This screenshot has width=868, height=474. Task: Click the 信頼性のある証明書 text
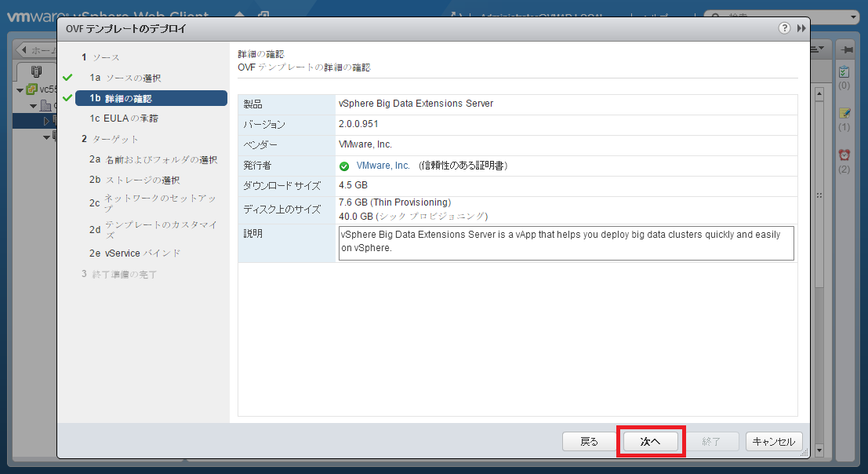click(x=463, y=166)
